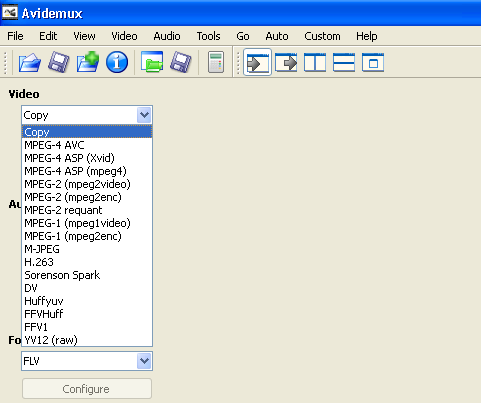The image size is (481, 403).
Task: Choose MPEG-1 (mpeg2enc) codec
Action: pos(87,236)
